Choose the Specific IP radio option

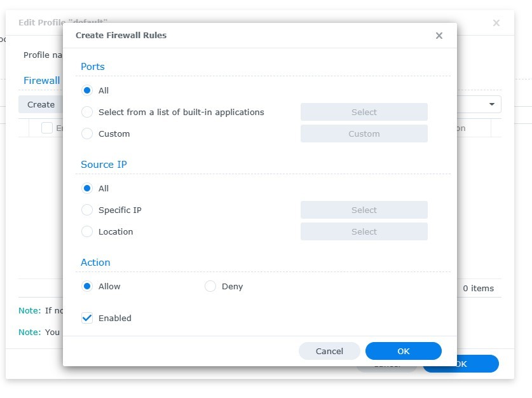tap(87, 210)
